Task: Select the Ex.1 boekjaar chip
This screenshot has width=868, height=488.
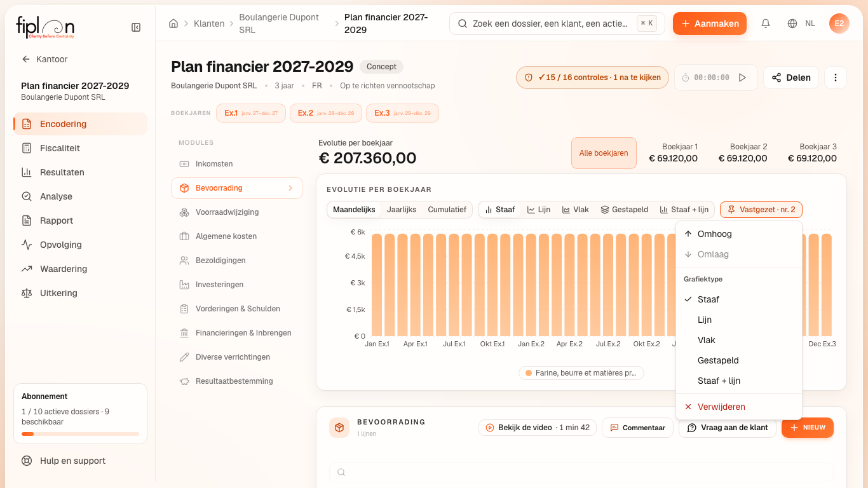Action: click(251, 113)
